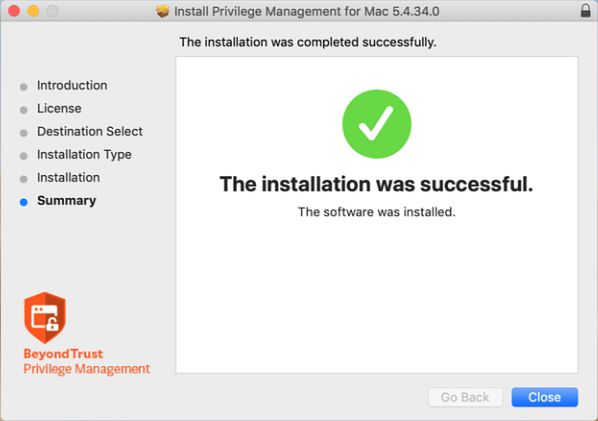Click the lock icon in title bar
The width and height of the screenshot is (598, 421).
click(585, 11)
